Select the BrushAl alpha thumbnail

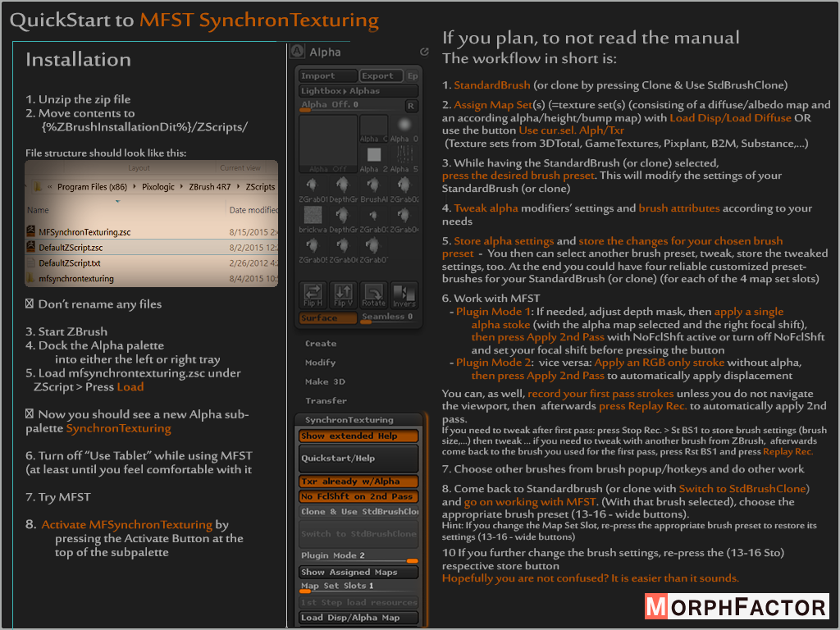374,189
